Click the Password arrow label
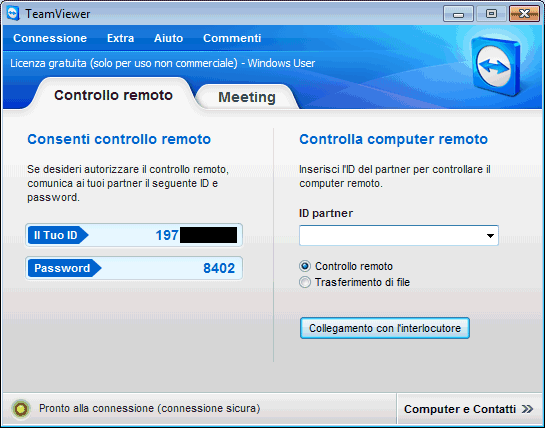Screen dimensions: 545x428 pos(64,268)
